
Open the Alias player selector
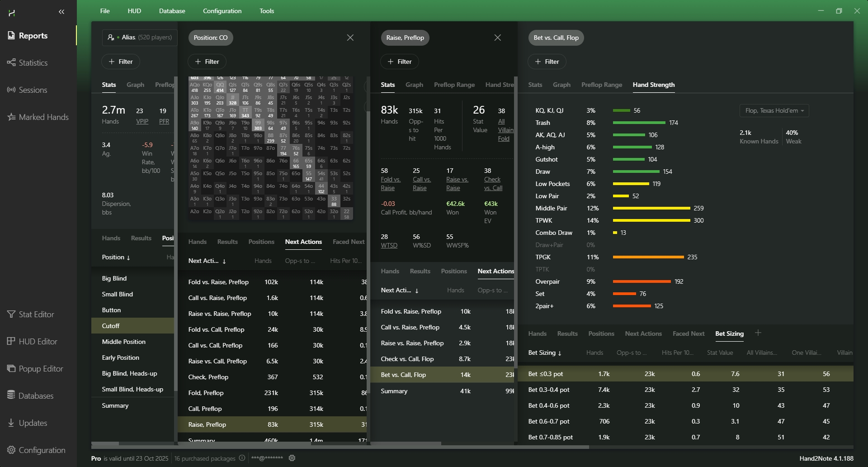click(x=140, y=38)
